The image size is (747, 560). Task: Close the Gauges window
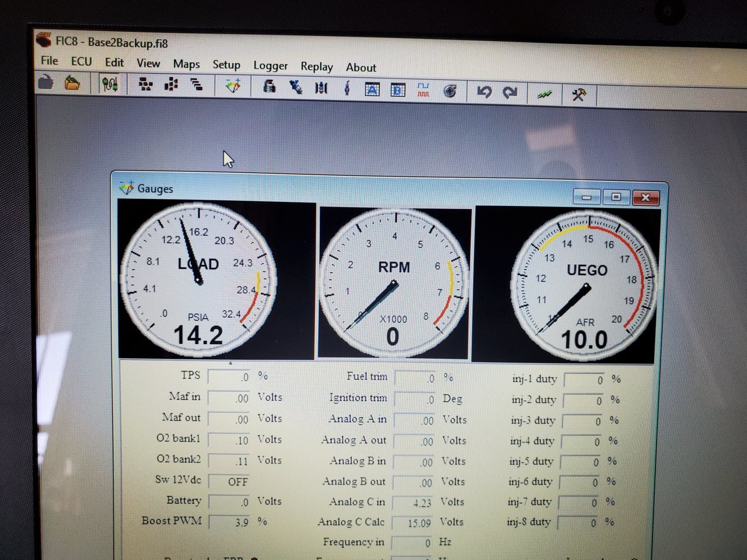(x=645, y=198)
